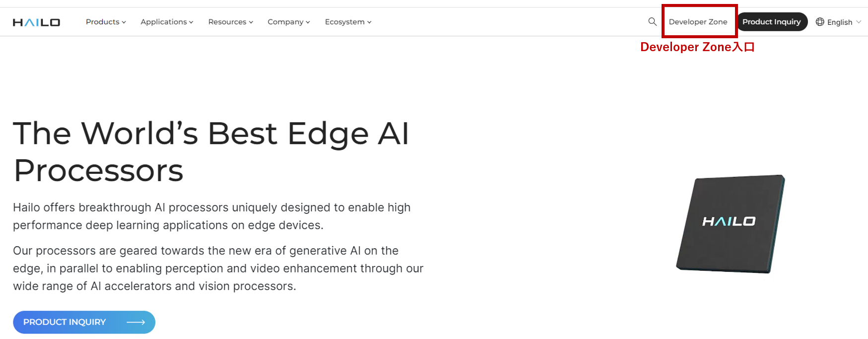868x339 pixels.
Task: Open the English language dropdown arrow
Action: coord(859,22)
